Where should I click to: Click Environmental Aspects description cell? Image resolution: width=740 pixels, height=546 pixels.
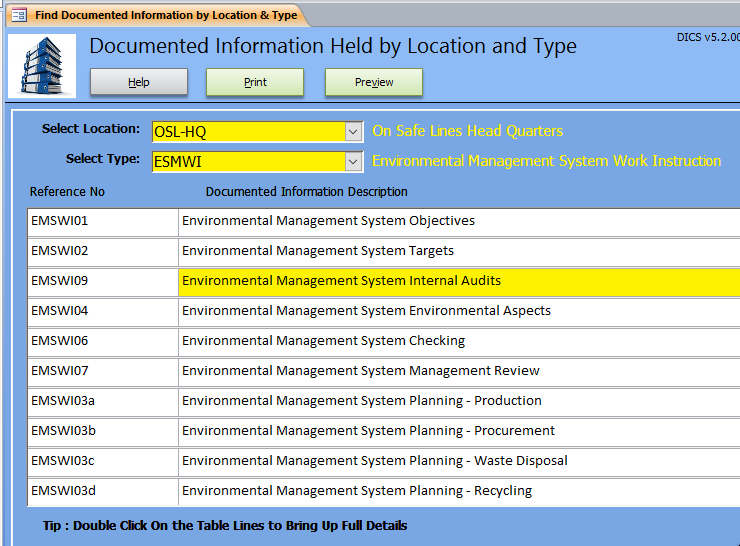pyautogui.click(x=459, y=311)
